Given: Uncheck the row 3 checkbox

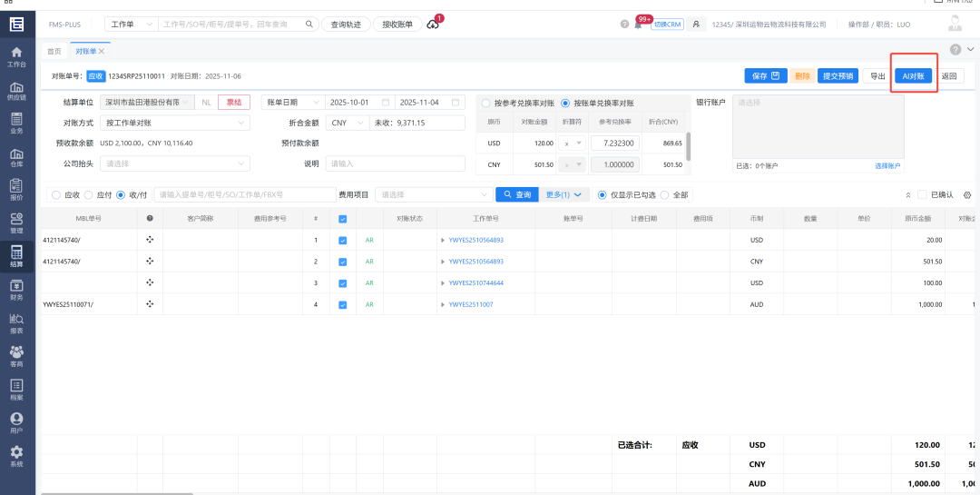Looking at the screenshot, I should 342,282.
